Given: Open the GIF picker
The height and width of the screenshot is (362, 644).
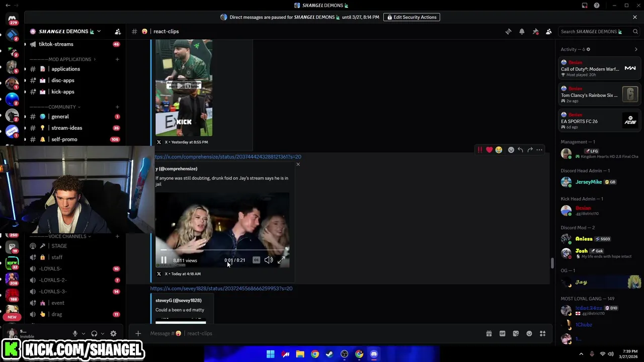Looking at the screenshot, I should coord(502,333).
